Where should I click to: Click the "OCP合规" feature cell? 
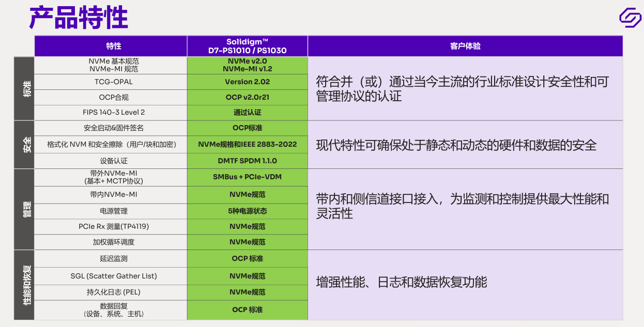(x=111, y=97)
